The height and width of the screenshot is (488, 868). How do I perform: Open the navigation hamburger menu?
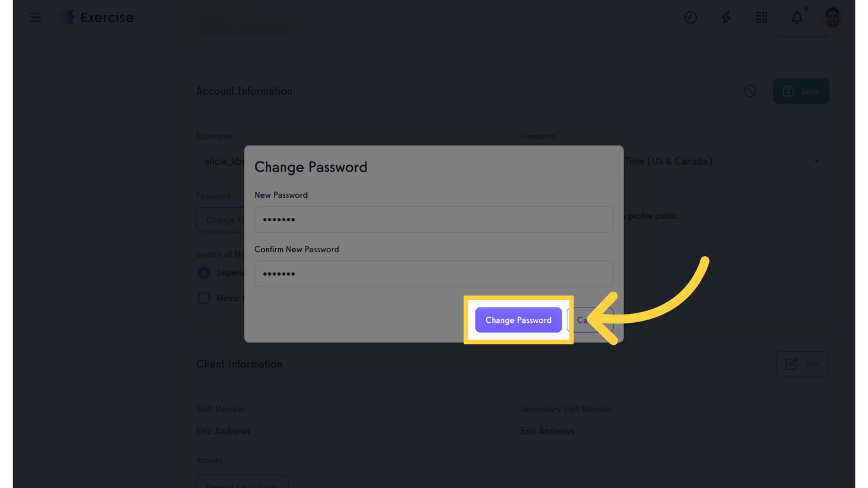pyautogui.click(x=35, y=17)
